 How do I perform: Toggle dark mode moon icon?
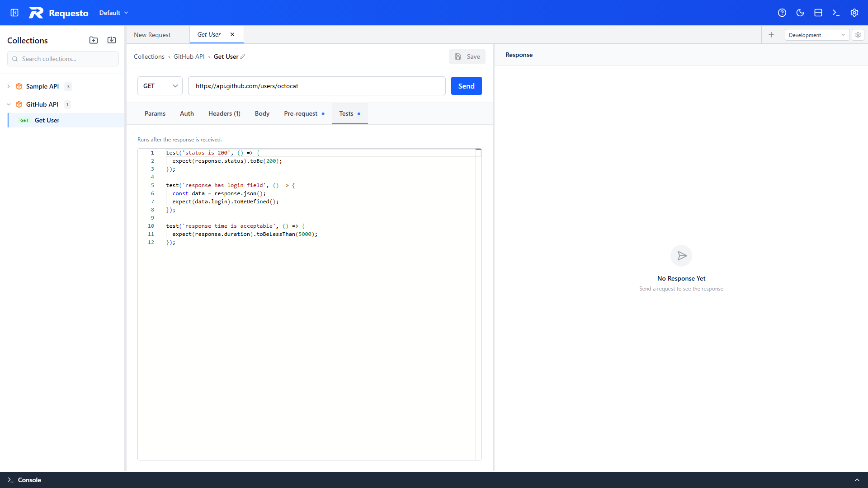click(x=800, y=13)
